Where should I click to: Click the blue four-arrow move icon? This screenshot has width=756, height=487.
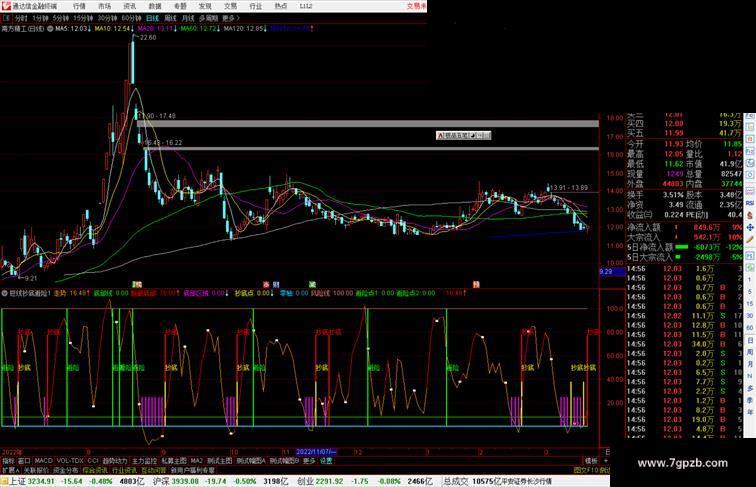pyautogui.click(x=750, y=228)
